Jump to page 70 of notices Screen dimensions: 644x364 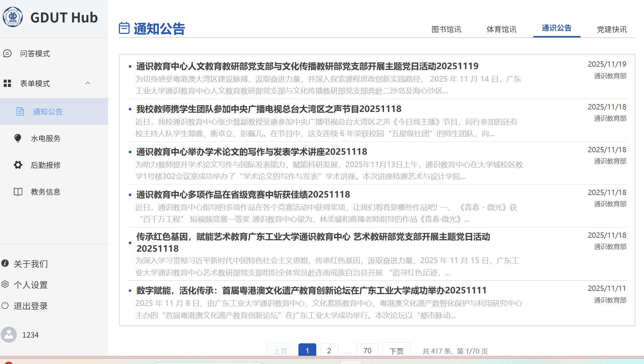tap(367, 350)
